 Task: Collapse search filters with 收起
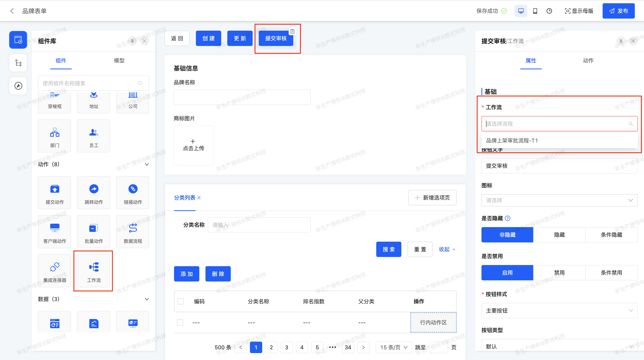pyautogui.click(x=447, y=249)
